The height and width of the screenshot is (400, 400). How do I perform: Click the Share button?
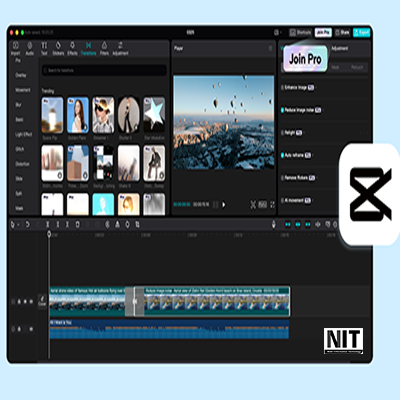click(342, 32)
